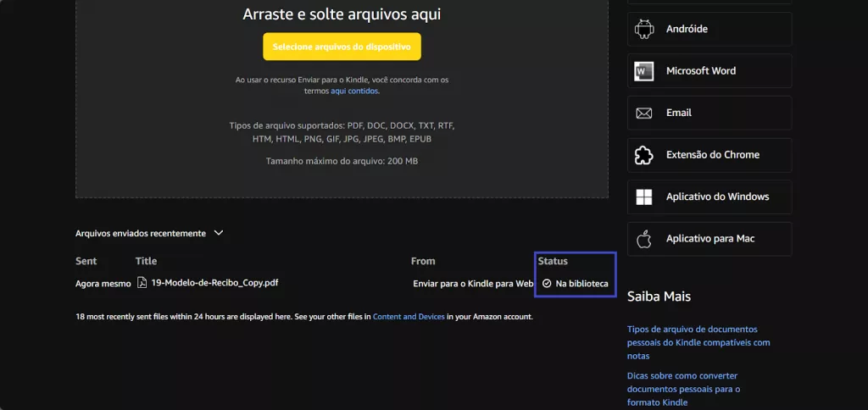
Task: Click the Apple logo icon
Action: (x=643, y=239)
